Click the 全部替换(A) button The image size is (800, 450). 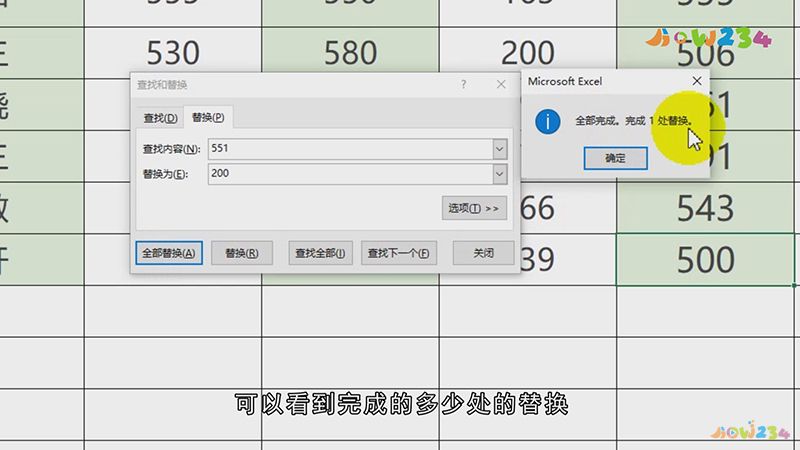(169, 253)
